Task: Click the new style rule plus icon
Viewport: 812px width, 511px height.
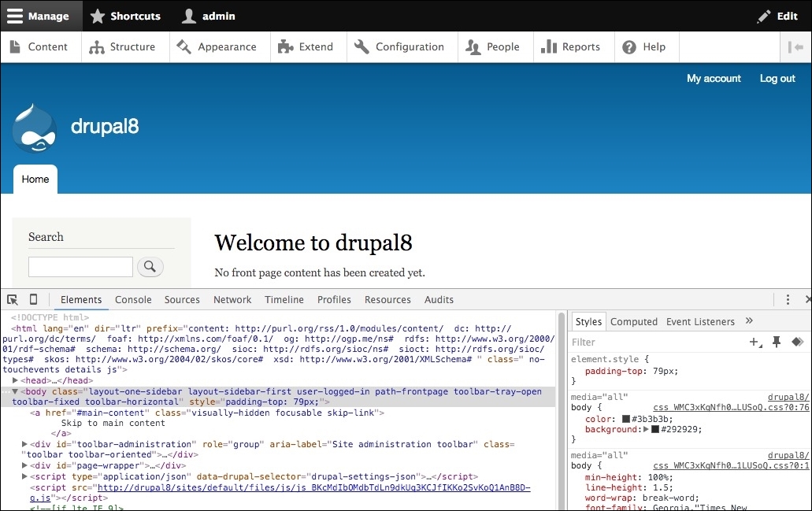Action: pos(755,343)
